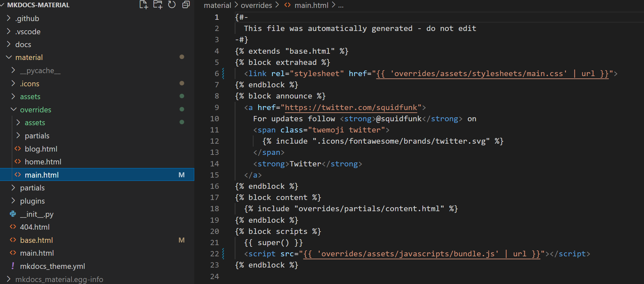644x284 pixels.
Task: Click the M modified badge on base.html
Action: point(181,240)
